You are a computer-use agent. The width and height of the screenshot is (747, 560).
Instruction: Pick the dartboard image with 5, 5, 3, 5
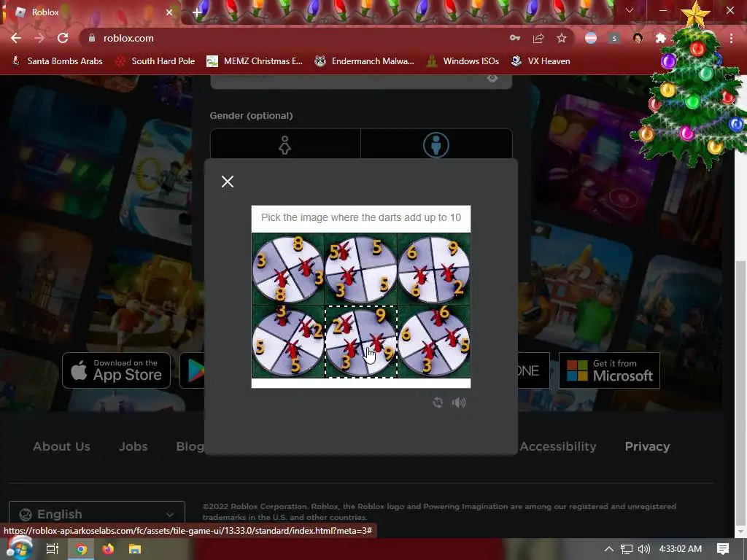point(360,269)
